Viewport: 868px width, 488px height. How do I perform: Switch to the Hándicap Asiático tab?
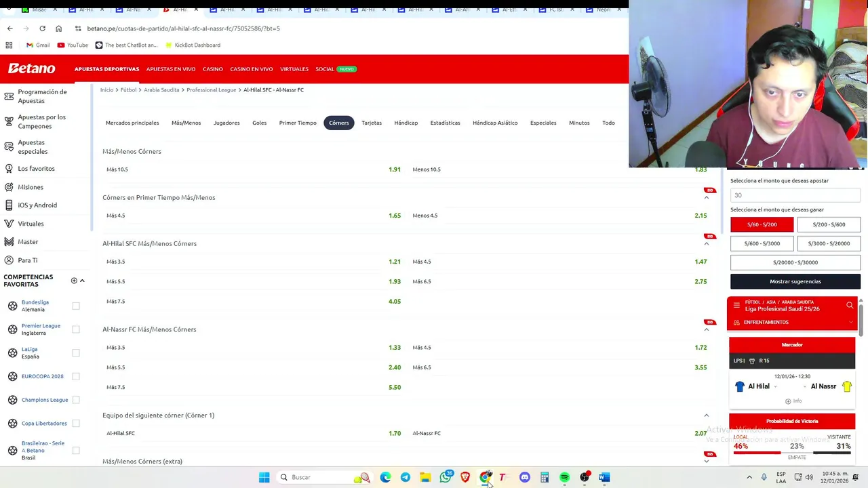tap(495, 123)
